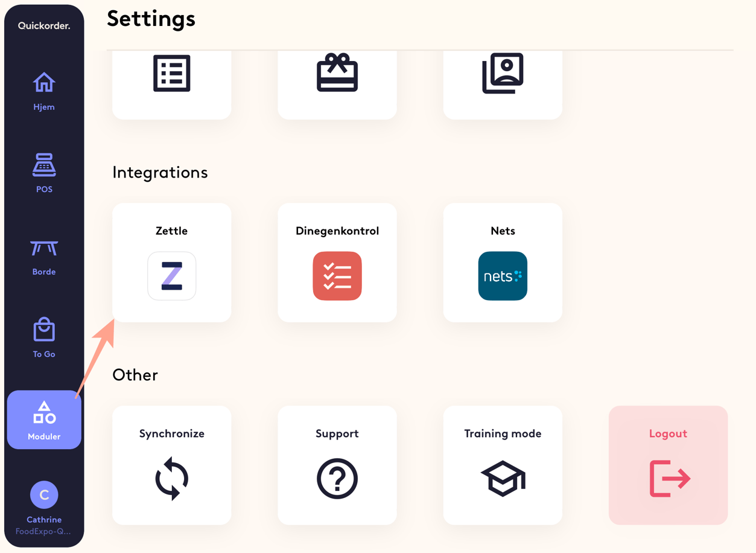The width and height of the screenshot is (756, 553).
Task: Click the Quickorder logo text
Action: tap(43, 25)
